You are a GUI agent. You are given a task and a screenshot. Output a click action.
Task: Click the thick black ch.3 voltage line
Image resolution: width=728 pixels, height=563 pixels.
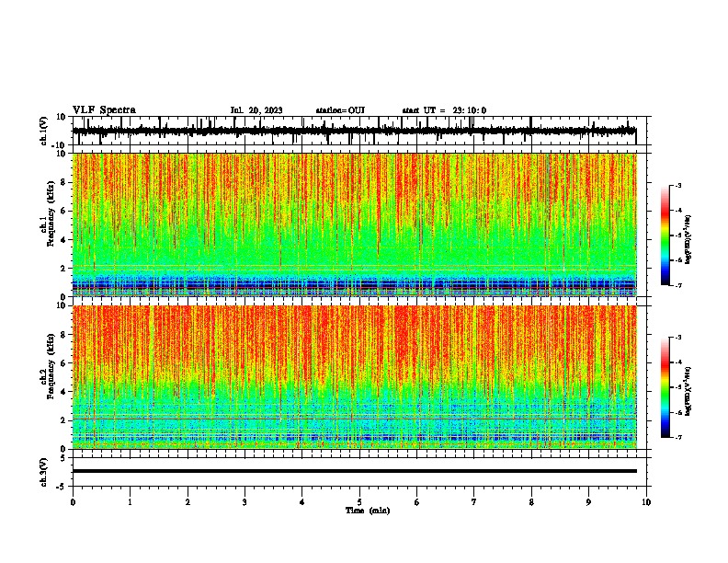click(x=354, y=471)
